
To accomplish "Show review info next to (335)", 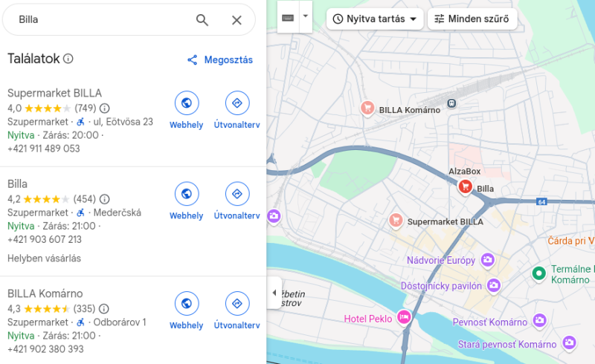I will click(x=103, y=308).
